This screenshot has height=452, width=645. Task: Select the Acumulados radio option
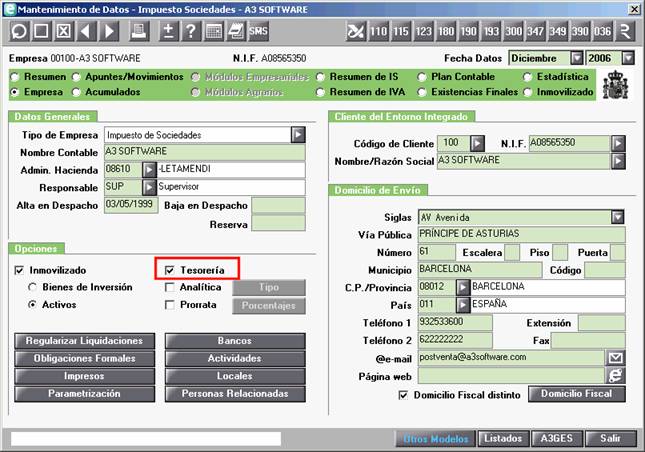[76, 92]
